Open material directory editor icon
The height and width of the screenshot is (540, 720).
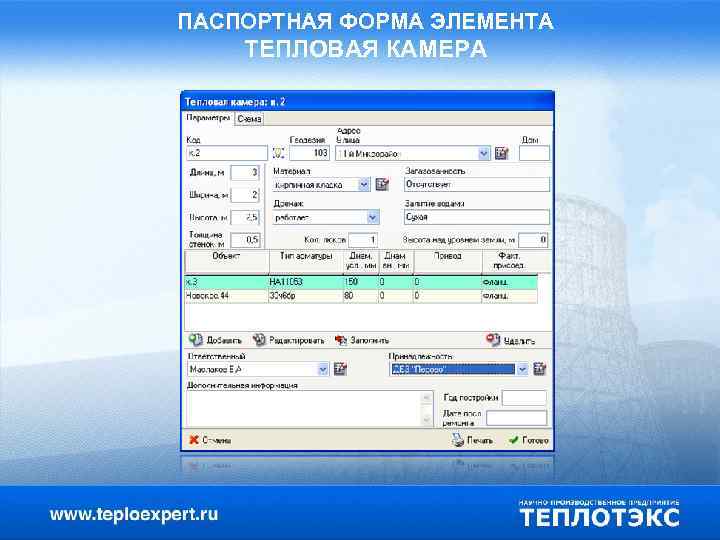click(382, 185)
